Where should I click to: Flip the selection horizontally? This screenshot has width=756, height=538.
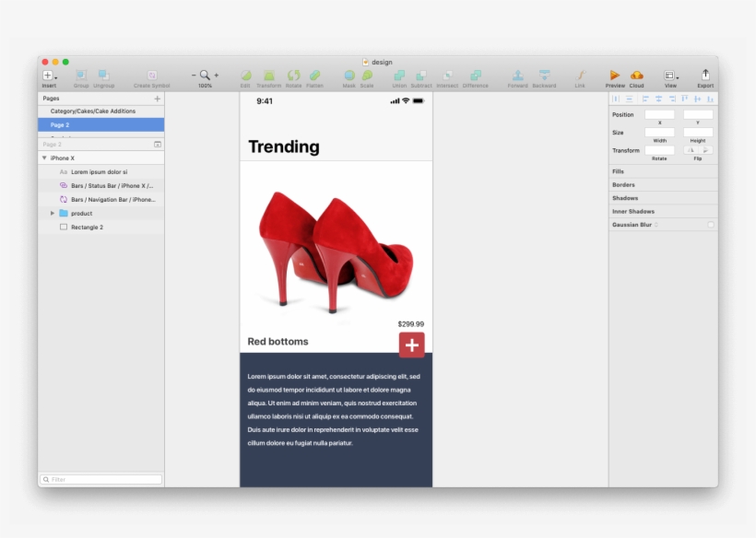click(x=691, y=150)
